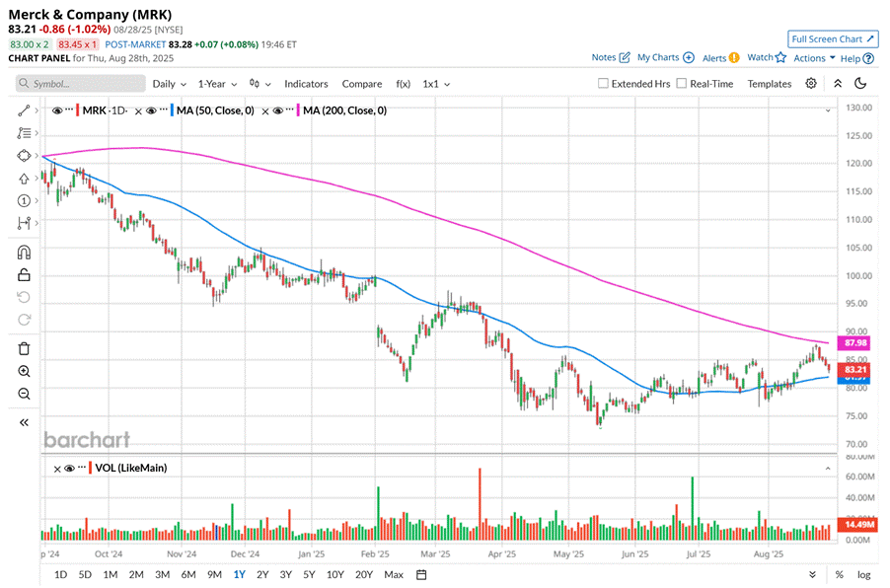Expand the bottom double chevron
The width and height of the screenshot is (890, 588).
coord(812,574)
